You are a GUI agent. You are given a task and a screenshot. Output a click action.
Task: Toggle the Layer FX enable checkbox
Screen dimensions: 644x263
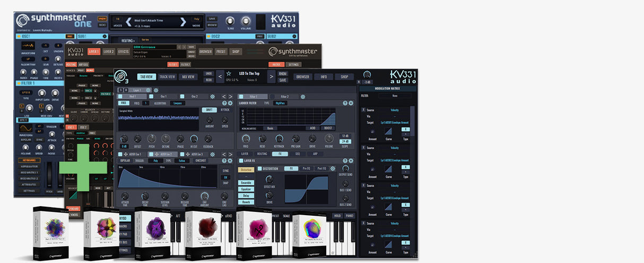(240, 160)
